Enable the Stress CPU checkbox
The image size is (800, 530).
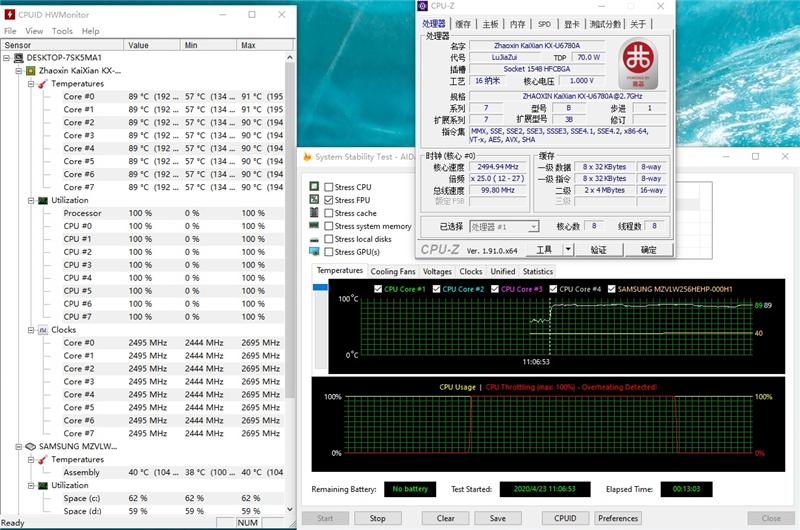click(x=327, y=187)
